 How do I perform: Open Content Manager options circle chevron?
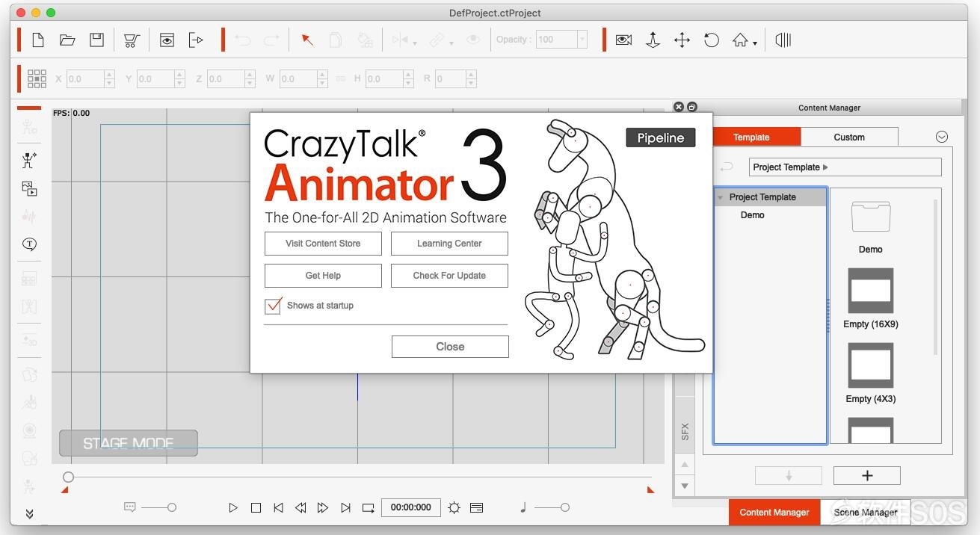coord(942,137)
